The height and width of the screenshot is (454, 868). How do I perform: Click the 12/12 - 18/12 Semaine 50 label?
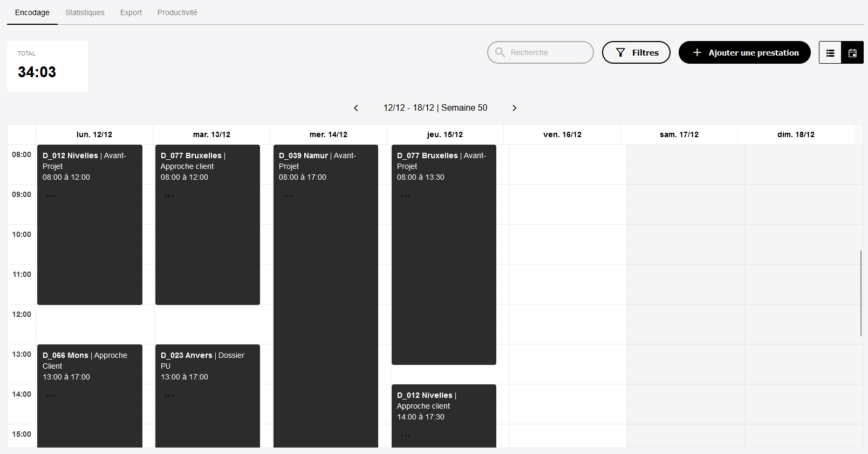pyautogui.click(x=435, y=108)
